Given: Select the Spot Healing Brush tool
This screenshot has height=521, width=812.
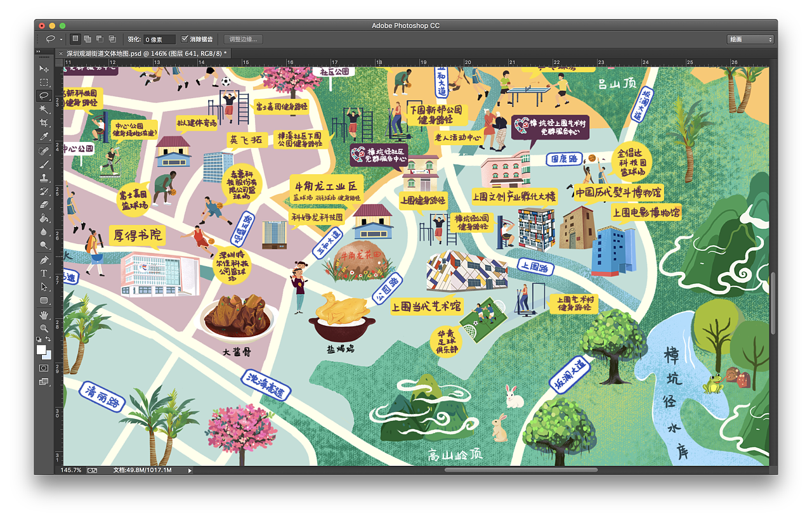Looking at the screenshot, I should pos(44,150).
